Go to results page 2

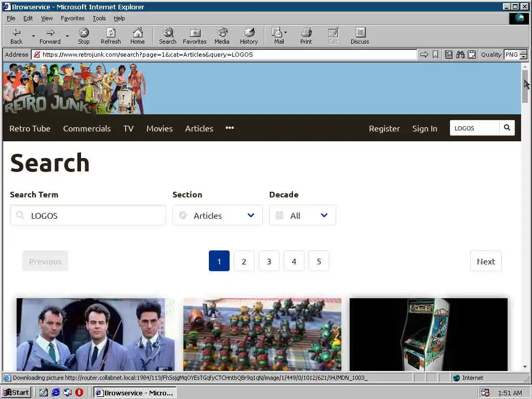244,261
